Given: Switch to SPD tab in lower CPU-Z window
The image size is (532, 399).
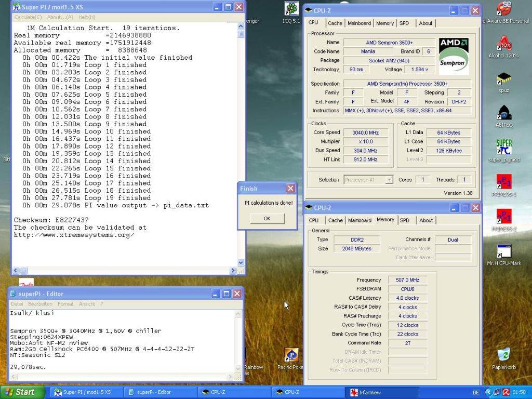Looking at the screenshot, I should [x=404, y=220].
